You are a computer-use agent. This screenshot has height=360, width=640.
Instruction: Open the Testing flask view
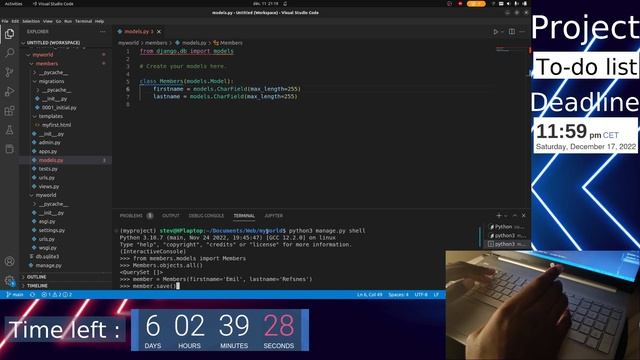click(x=9, y=130)
